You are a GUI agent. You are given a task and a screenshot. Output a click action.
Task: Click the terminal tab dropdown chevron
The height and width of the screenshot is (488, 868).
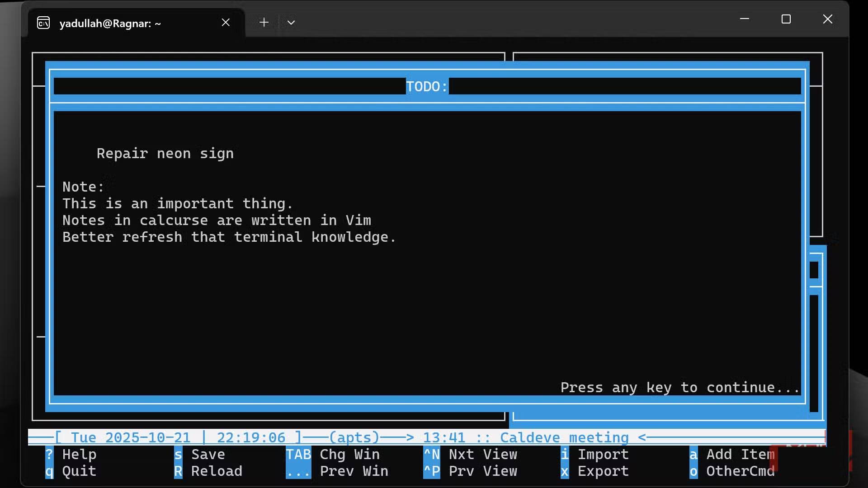291,22
